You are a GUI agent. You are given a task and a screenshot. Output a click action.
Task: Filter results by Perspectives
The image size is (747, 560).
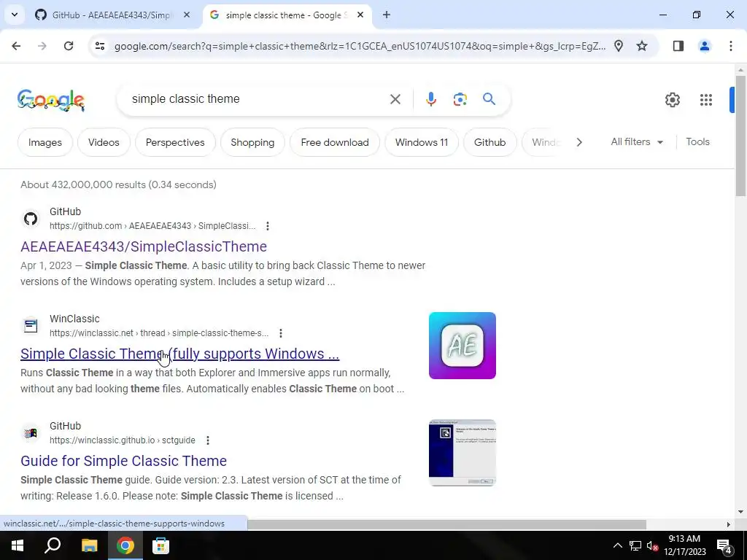175,142
